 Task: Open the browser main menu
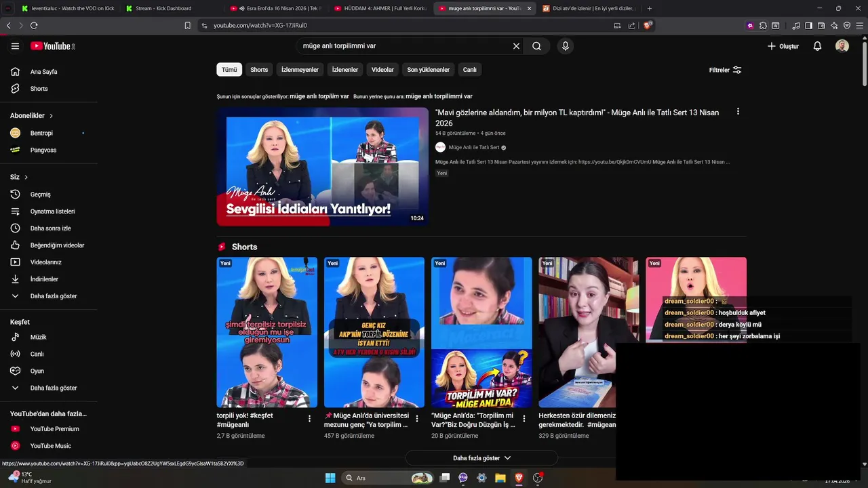860,25
